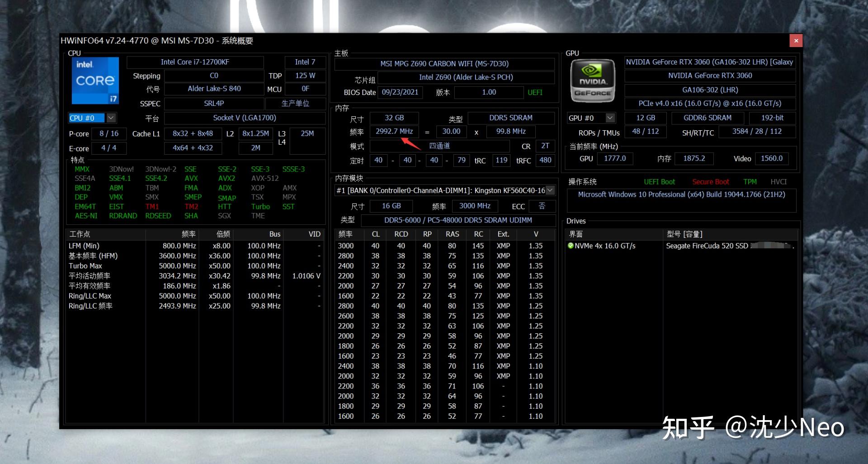Click the 32 GB memory size value
This screenshot has width=868, height=464.
point(394,118)
